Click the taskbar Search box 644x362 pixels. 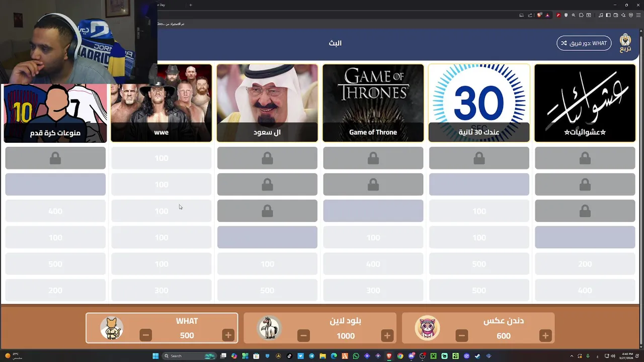click(189, 356)
